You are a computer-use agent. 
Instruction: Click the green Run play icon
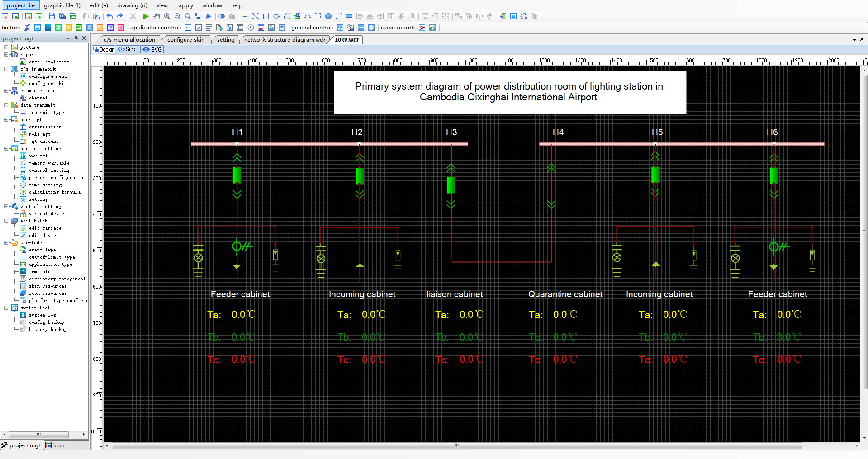[x=146, y=16]
